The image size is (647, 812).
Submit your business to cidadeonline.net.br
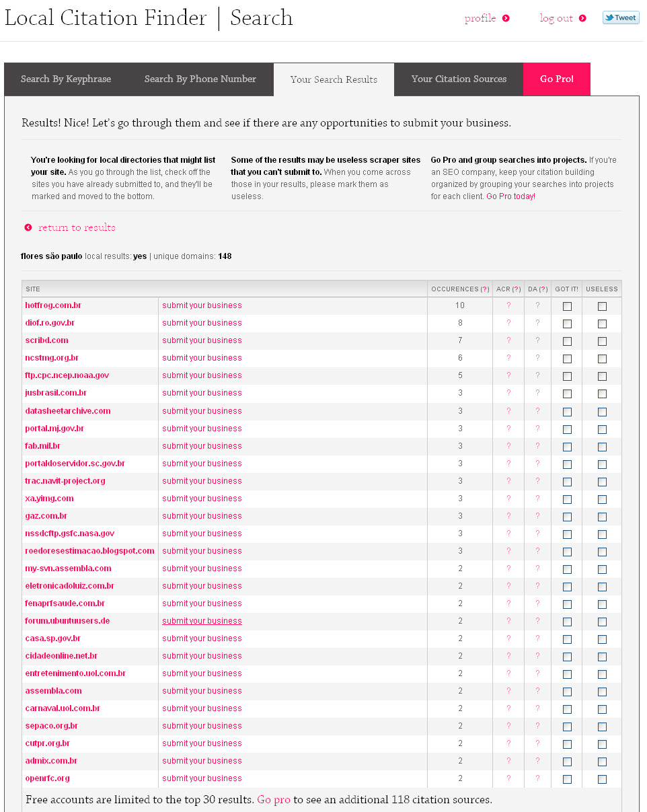coord(202,656)
